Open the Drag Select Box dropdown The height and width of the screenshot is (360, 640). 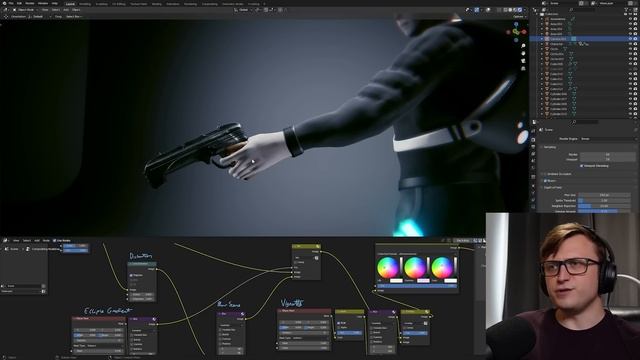(x=74, y=17)
